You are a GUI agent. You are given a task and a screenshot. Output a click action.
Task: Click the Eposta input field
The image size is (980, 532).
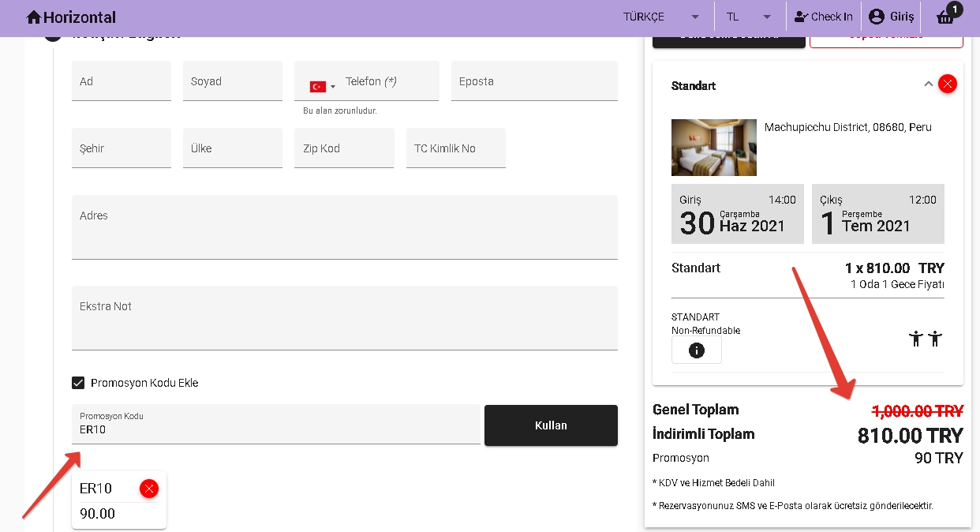533,81
